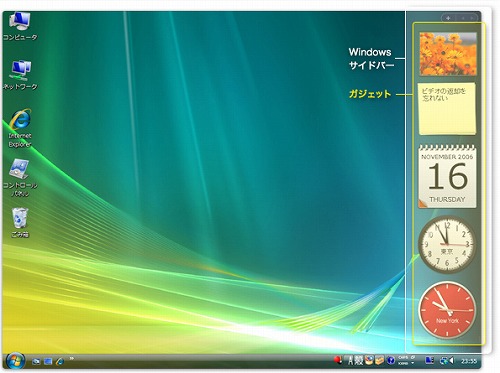Toggle the IME input mode A indicator
The height and width of the screenshot is (373, 500).
click(x=350, y=360)
